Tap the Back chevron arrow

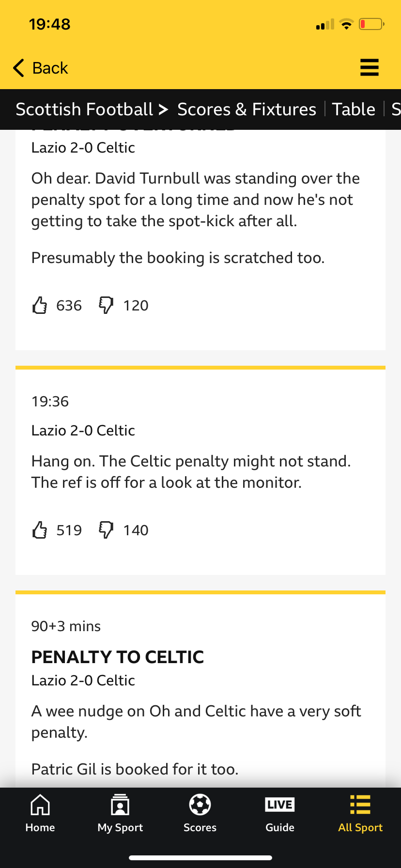(18, 68)
